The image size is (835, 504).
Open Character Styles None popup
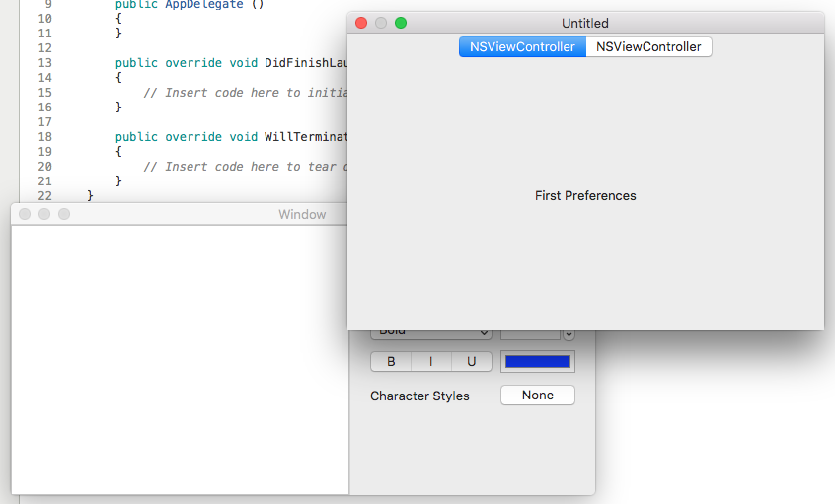point(538,395)
